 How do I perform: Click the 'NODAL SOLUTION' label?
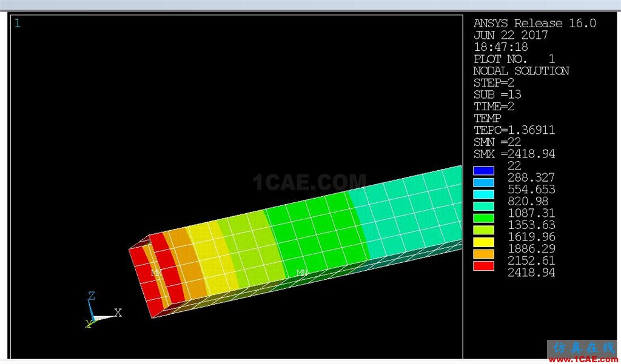tap(521, 71)
